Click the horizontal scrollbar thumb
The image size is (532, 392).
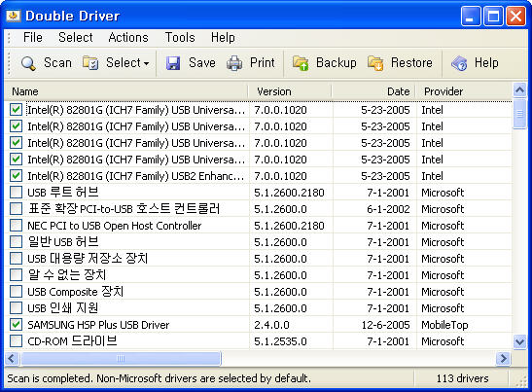[x=121, y=359]
